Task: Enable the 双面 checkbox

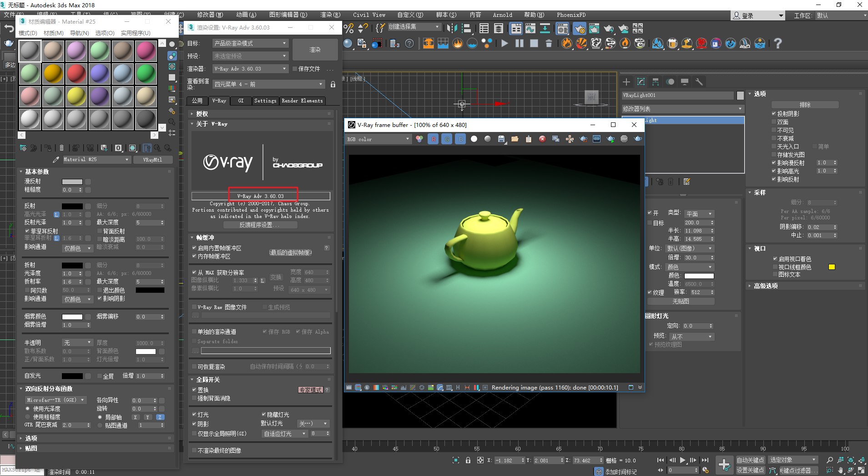Action: click(x=774, y=122)
